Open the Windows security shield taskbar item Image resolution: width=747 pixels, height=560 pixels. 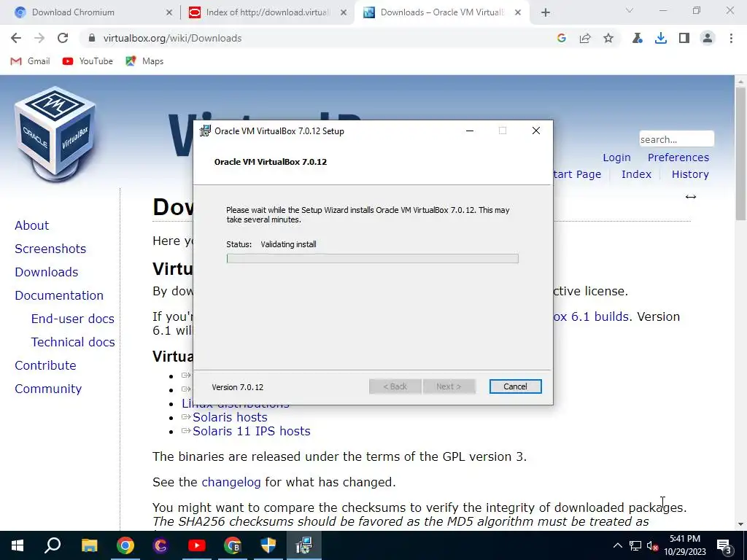click(268, 545)
